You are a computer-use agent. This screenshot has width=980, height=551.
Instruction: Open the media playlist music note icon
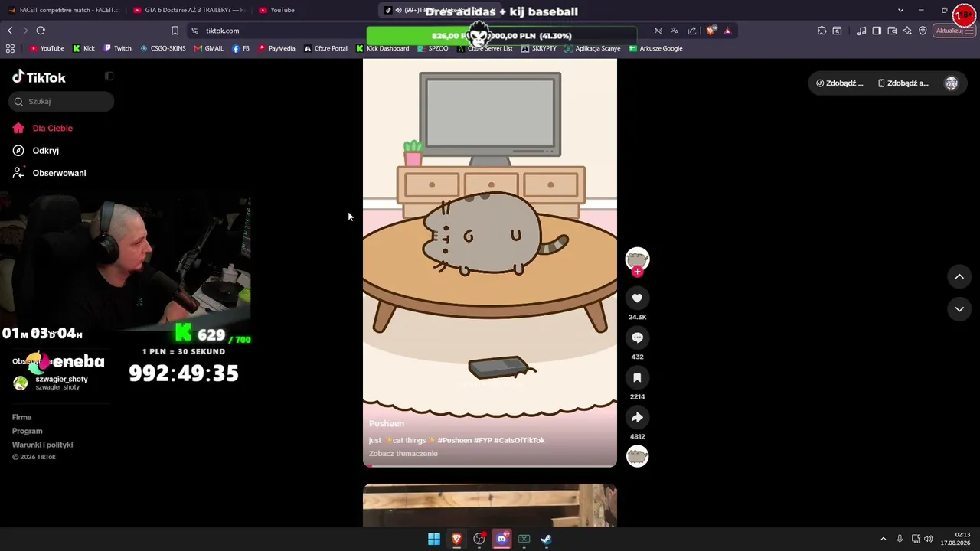click(862, 31)
